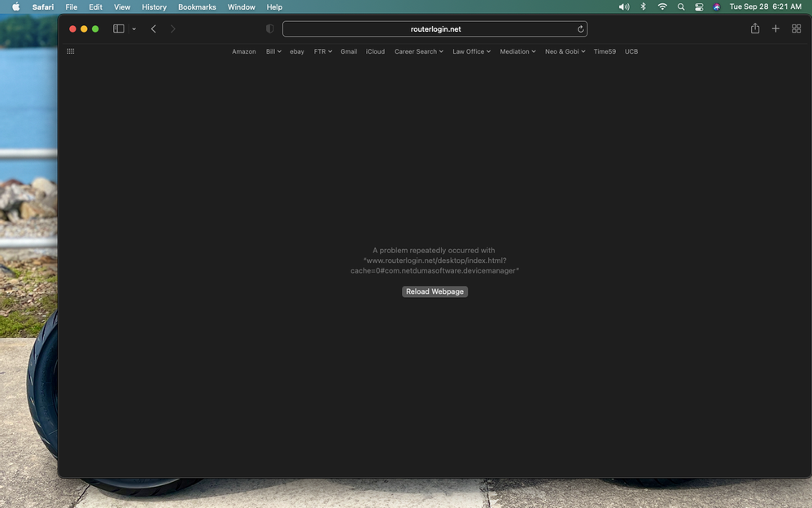Image resolution: width=812 pixels, height=508 pixels.
Task: Expand the FTR bookmarks folder
Action: [x=323, y=51]
